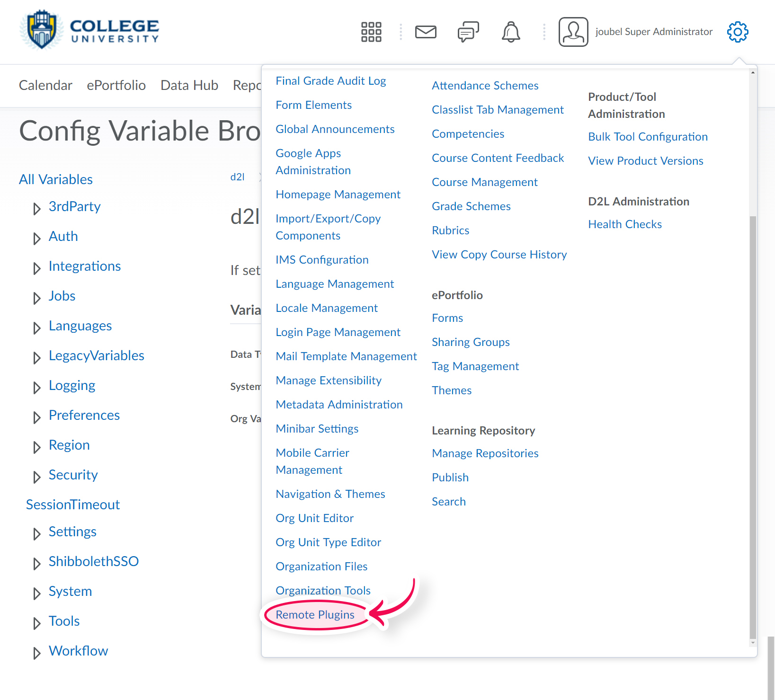Open Bulk Tool Configuration
Screen dimensions: 775x700
[x=648, y=137]
